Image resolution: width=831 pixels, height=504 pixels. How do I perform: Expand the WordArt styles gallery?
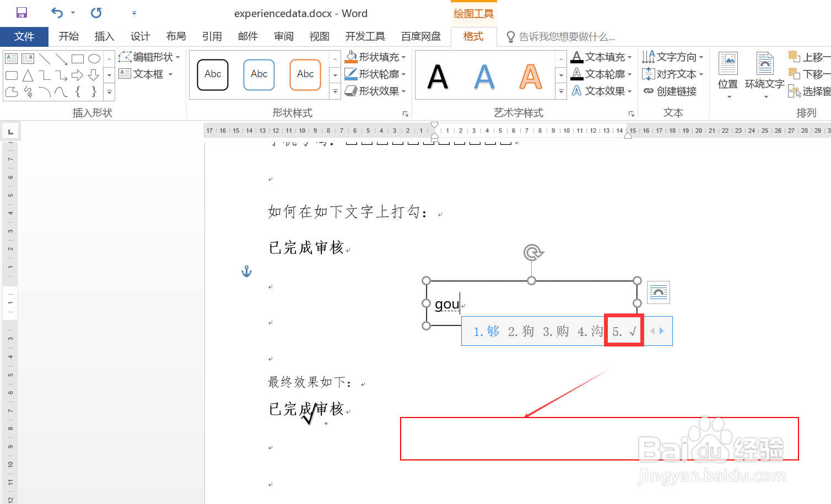coord(561,91)
